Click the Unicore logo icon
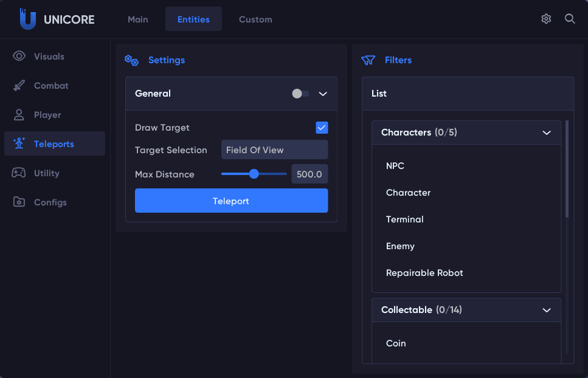 click(x=27, y=19)
